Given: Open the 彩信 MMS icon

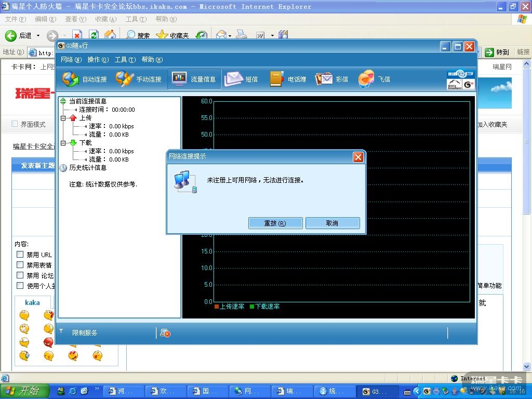Looking at the screenshot, I should (324, 79).
